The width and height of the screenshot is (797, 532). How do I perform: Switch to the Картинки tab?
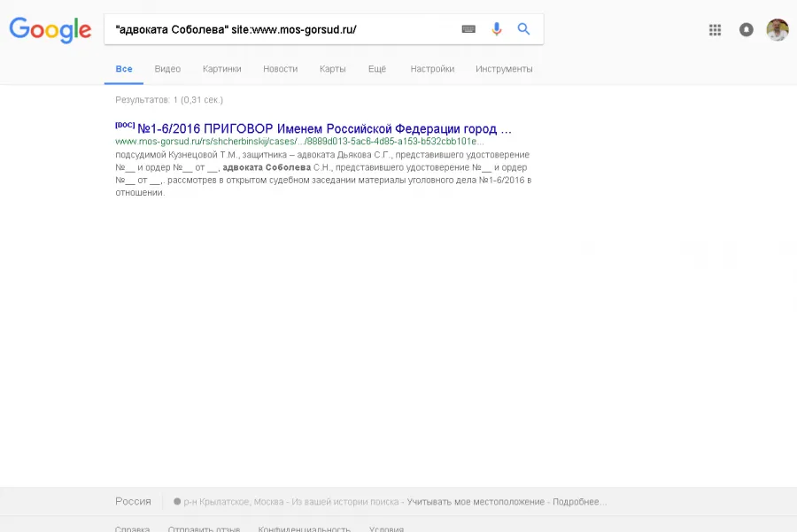tap(221, 69)
